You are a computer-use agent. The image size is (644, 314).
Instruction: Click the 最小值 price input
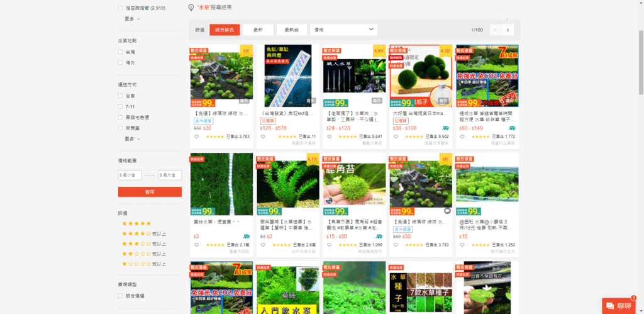click(130, 175)
